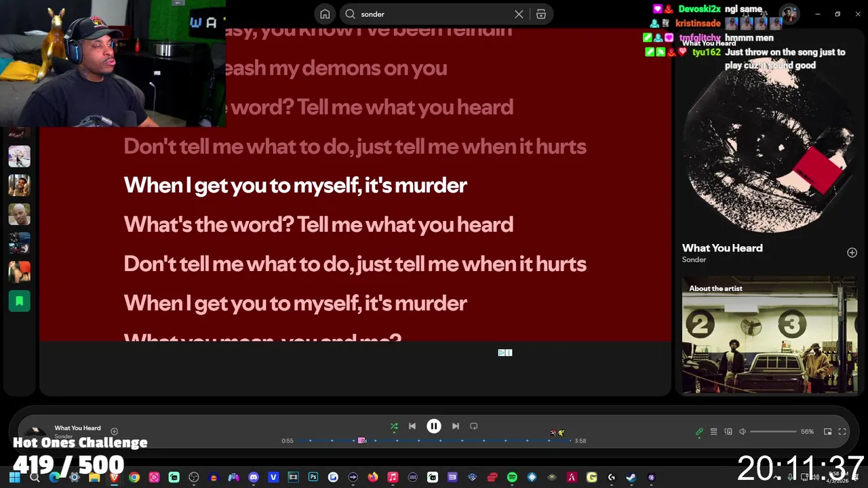Jump to lyric 'When I get you to myself, it's murder' highlighted
The image size is (868, 488).
tap(295, 185)
